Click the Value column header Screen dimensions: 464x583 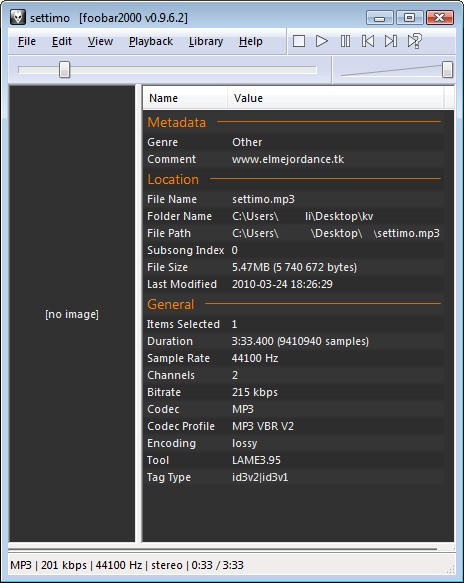(335, 98)
